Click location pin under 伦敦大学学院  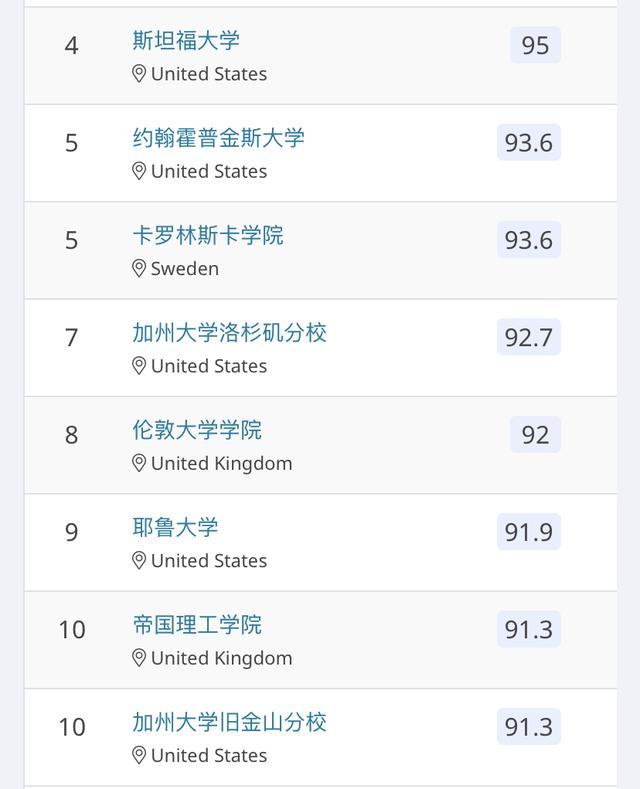[x=139, y=463]
